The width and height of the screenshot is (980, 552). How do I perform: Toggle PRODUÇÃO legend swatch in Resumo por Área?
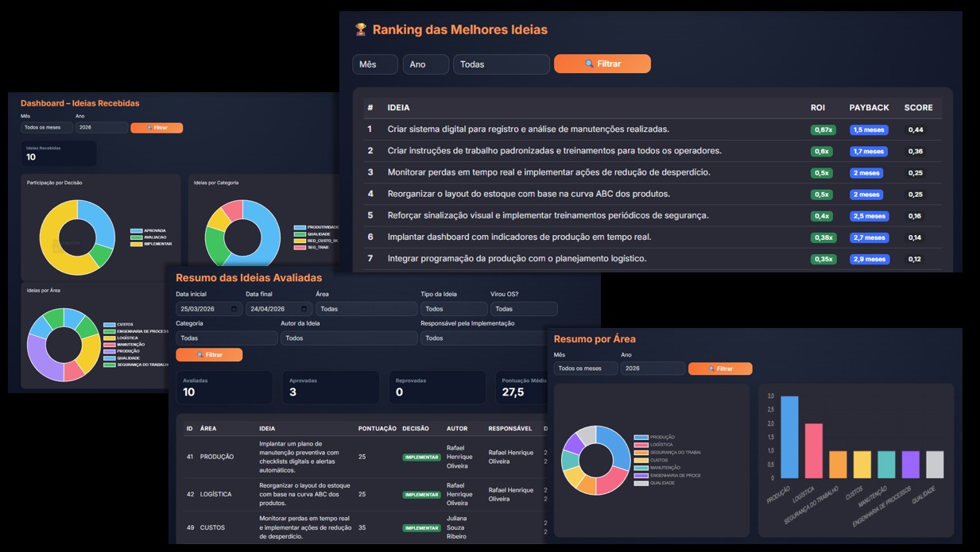[x=641, y=437]
